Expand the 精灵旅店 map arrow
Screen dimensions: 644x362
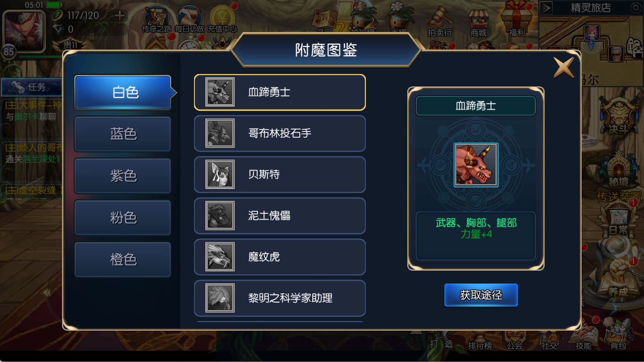(x=546, y=8)
